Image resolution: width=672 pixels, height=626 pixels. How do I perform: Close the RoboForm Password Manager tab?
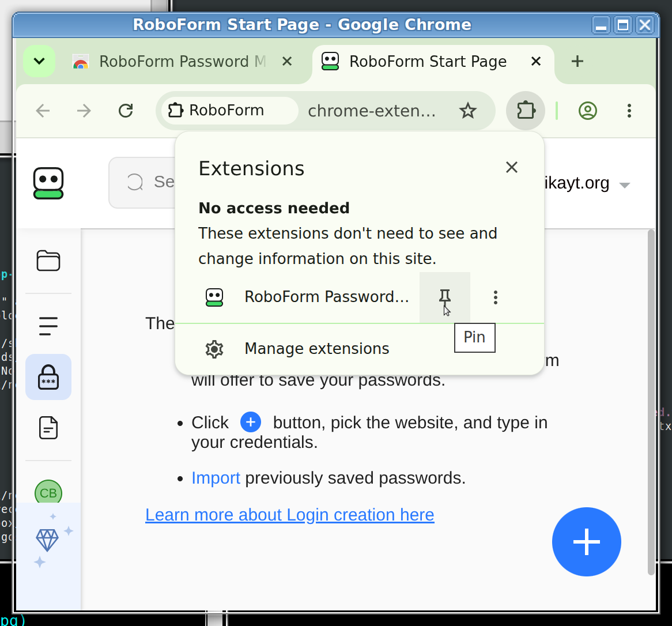pyautogui.click(x=287, y=61)
